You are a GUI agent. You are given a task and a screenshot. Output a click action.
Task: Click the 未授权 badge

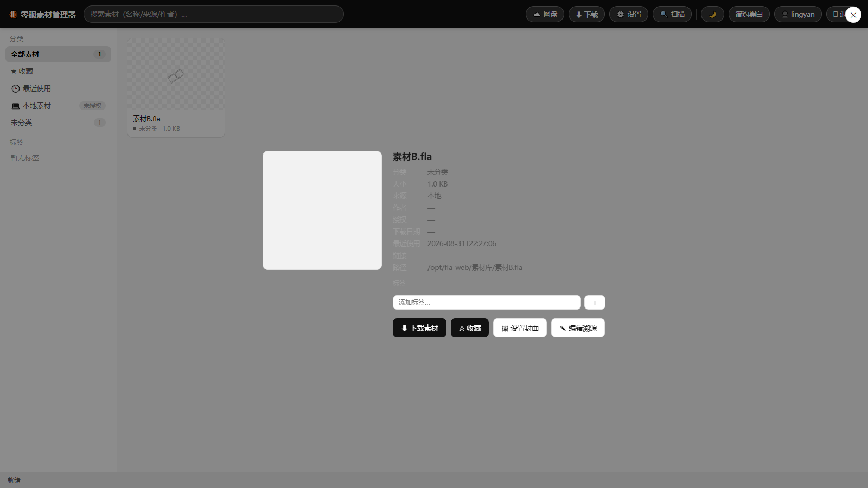click(92, 106)
